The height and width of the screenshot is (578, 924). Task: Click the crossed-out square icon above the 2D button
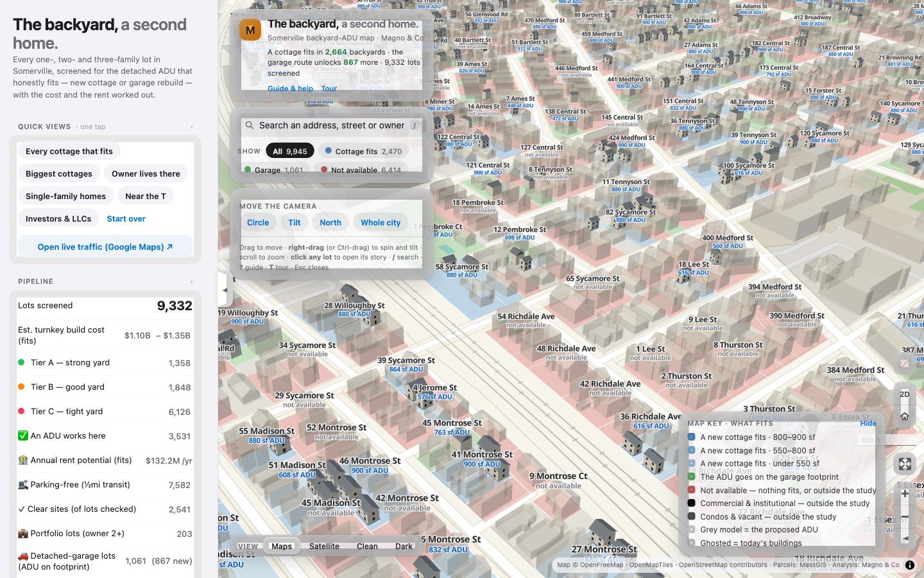click(x=904, y=363)
